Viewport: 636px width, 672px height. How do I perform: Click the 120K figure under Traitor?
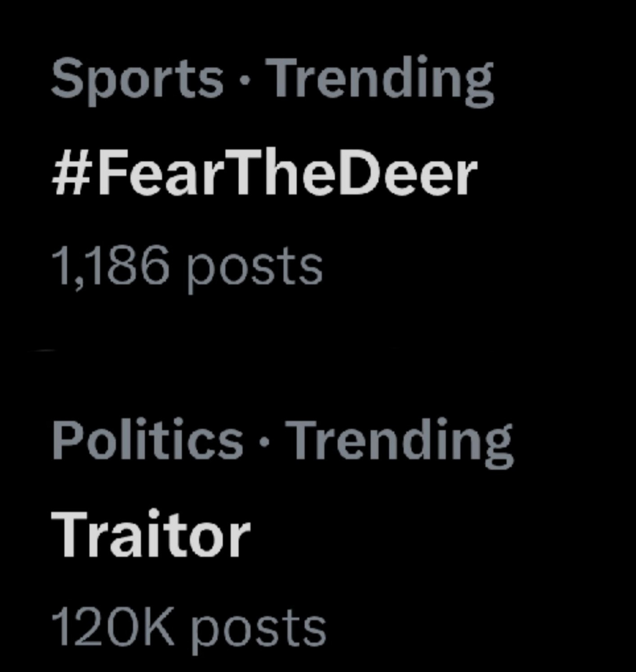(113, 627)
